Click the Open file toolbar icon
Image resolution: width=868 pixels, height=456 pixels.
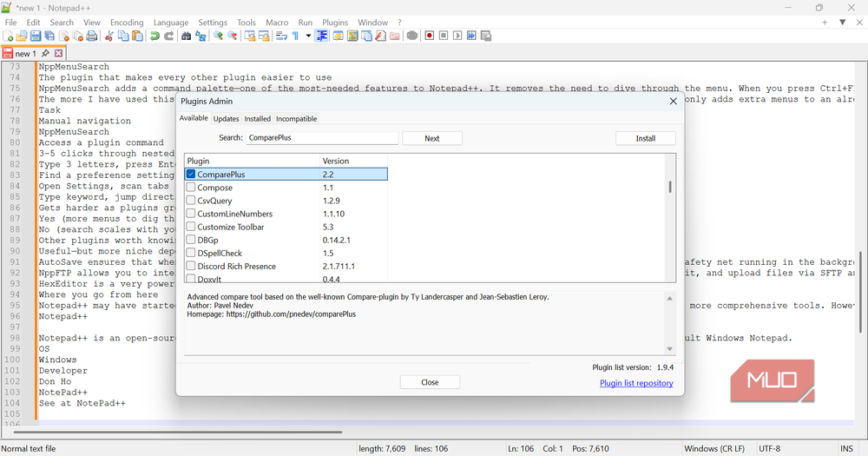tap(22, 36)
